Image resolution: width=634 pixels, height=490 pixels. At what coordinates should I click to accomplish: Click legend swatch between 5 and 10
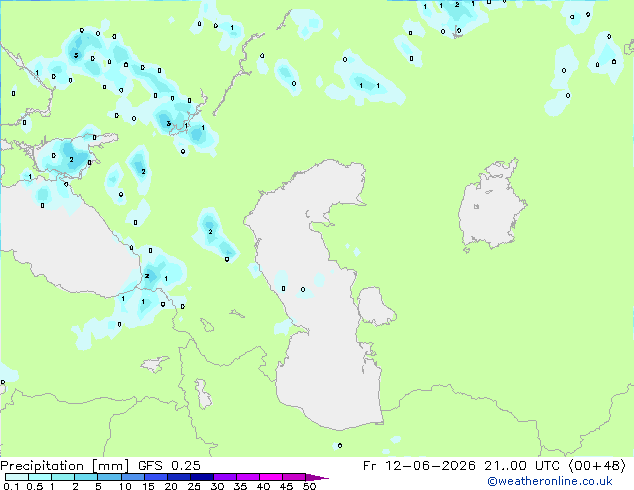point(109,477)
